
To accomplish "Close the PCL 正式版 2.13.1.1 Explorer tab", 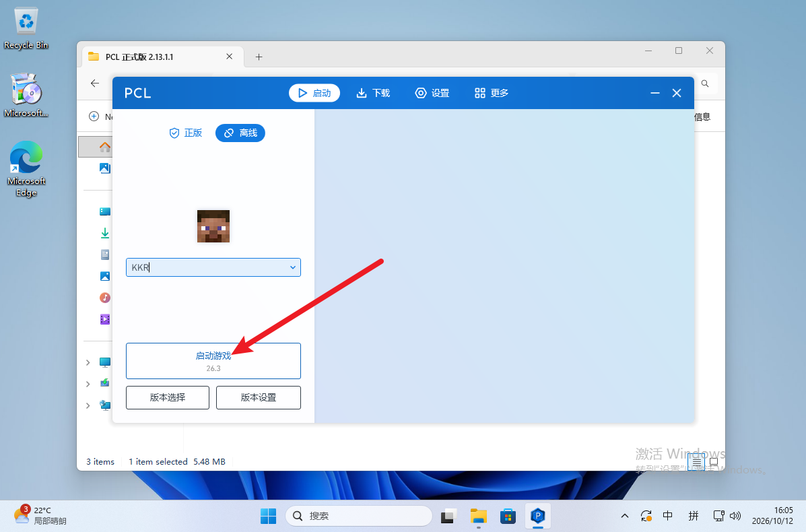I will click(229, 57).
